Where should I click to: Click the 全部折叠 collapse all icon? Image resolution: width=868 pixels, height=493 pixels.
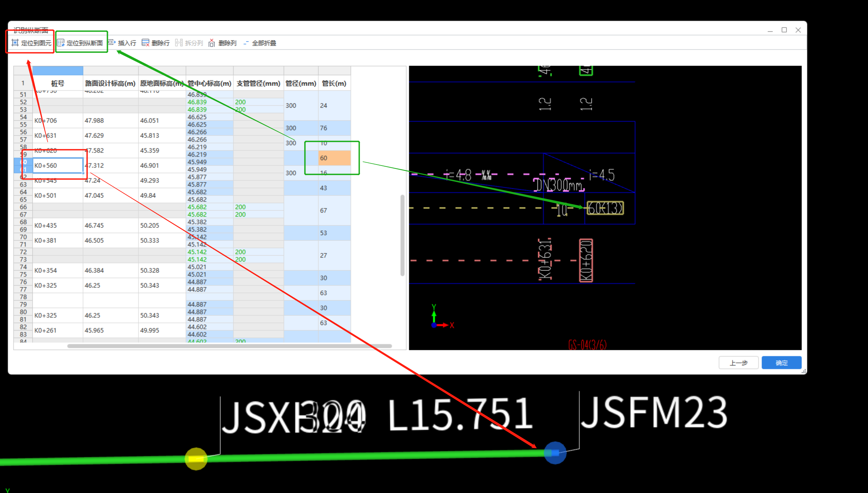[246, 43]
